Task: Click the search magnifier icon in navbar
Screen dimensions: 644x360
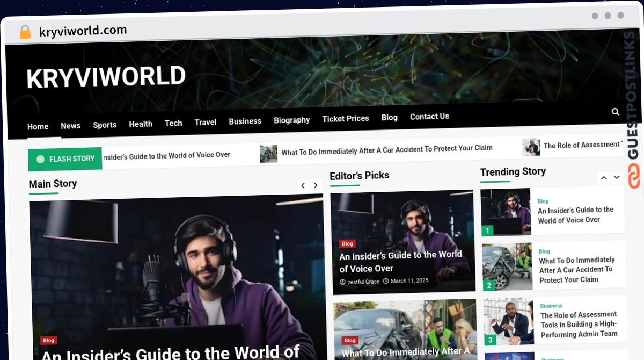Action: click(616, 112)
